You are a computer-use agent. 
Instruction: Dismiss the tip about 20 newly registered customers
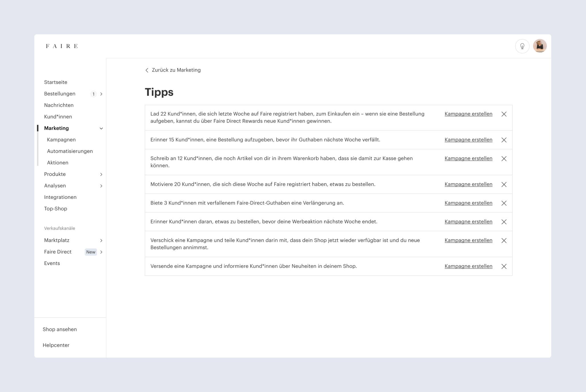pyautogui.click(x=504, y=185)
